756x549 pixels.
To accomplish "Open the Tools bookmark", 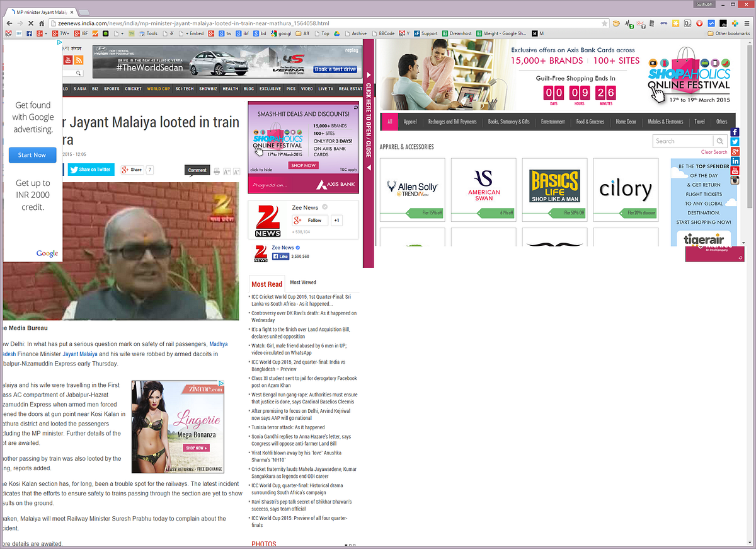I will click(x=148, y=33).
